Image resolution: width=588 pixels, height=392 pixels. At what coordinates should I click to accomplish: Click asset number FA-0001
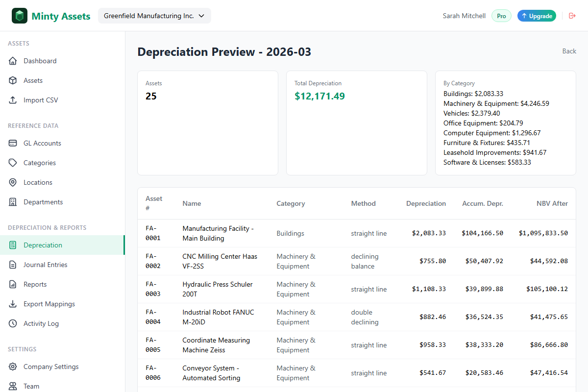(x=153, y=233)
